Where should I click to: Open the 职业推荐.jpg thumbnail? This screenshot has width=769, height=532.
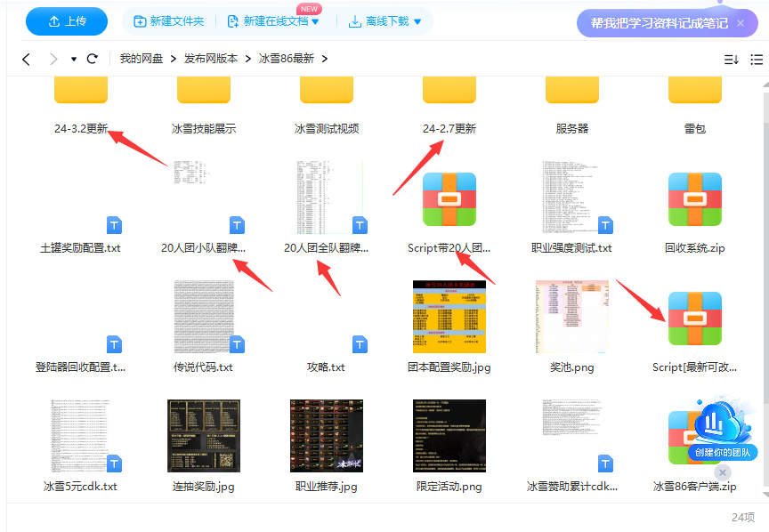[x=327, y=435]
